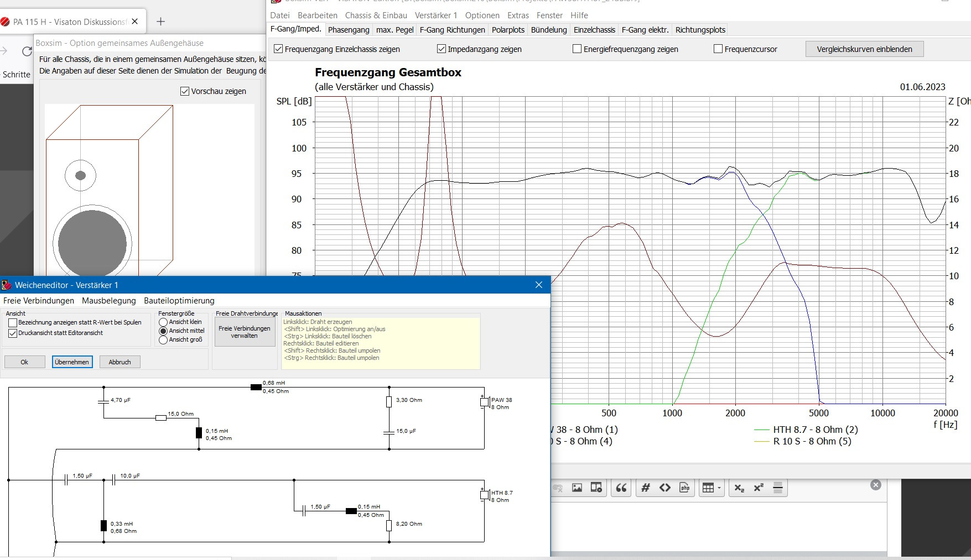971x560 pixels.
Task: Insert image via forum editor picture icon
Action: pos(577,488)
